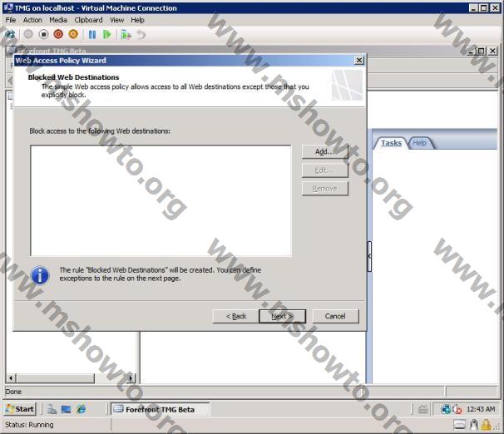Image resolution: width=504 pixels, height=434 pixels.
Task: Open the View menu
Action: click(116, 20)
